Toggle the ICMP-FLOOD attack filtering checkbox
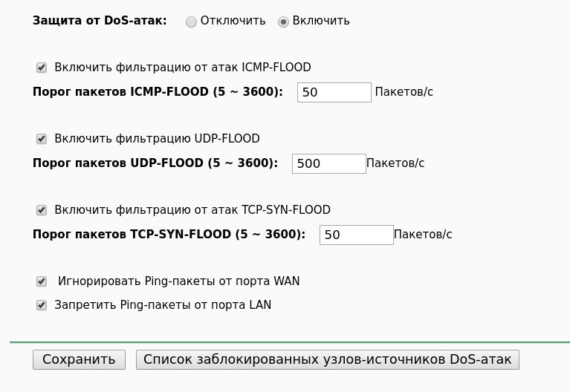 pos(42,68)
